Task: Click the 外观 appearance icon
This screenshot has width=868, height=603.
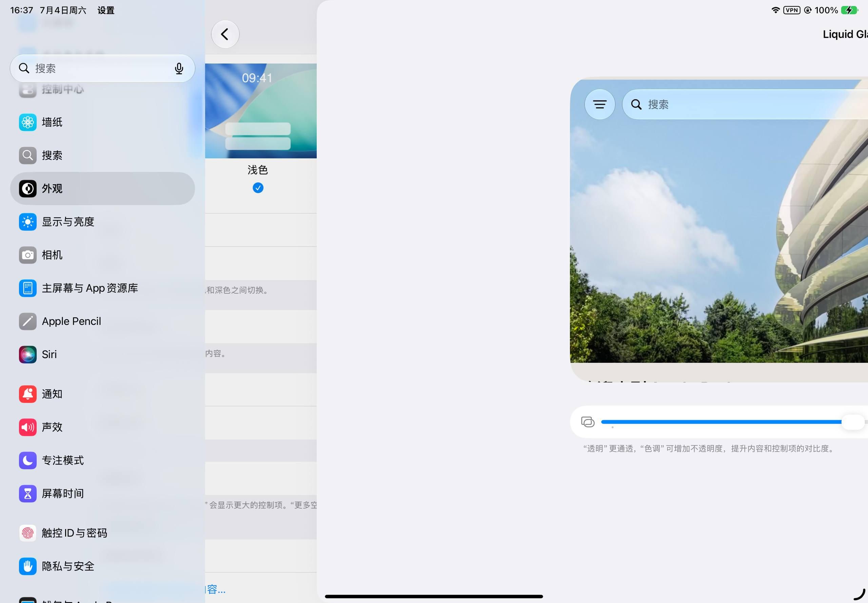Action: [27, 189]
